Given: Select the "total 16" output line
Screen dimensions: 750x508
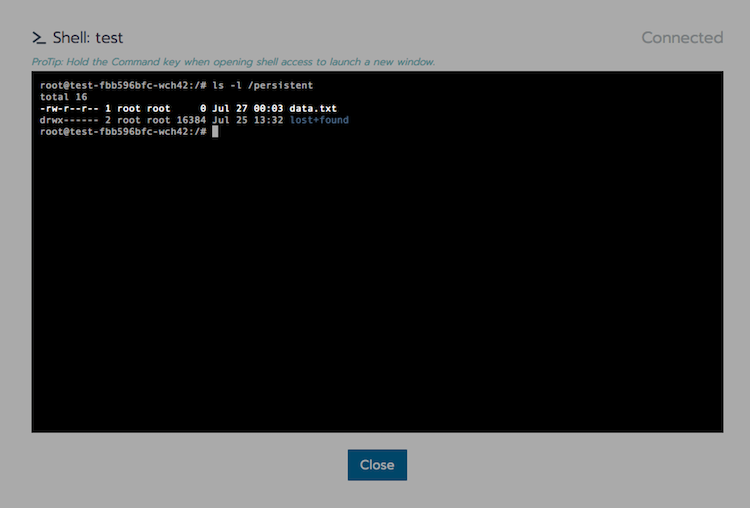Looking at the screenshot, I should pos(63,97).
